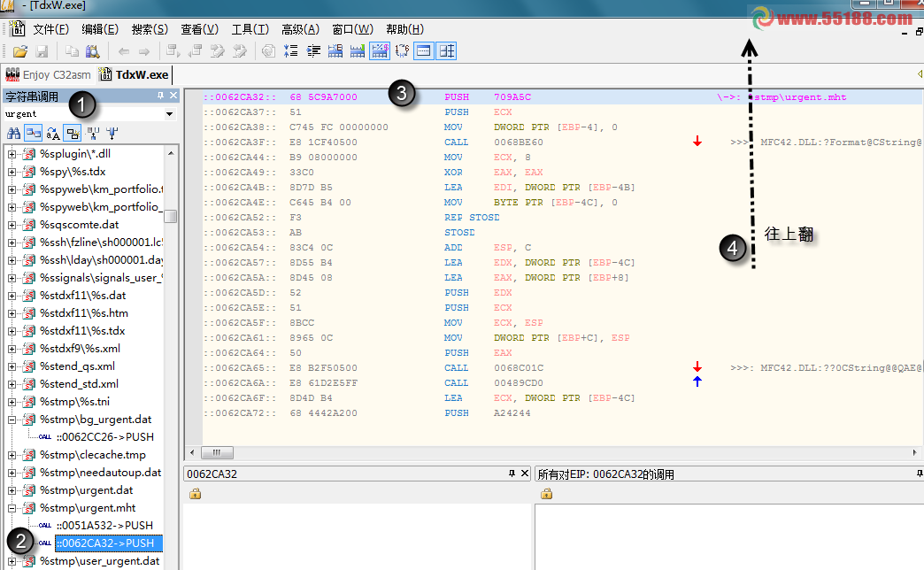Click the string tree vertical scrollbar thumb
Image resolution: width=924 pixels, height=570 pixels.
point(170,216)
